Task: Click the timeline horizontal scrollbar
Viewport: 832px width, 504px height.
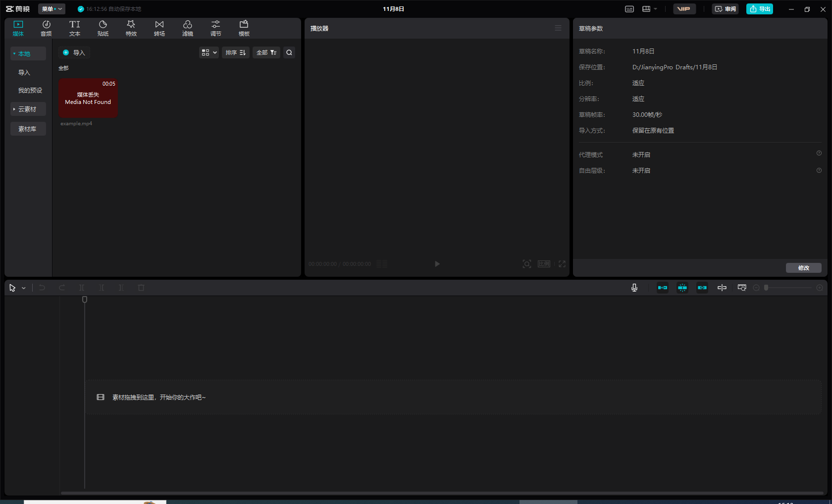Action: coord(442,493)
